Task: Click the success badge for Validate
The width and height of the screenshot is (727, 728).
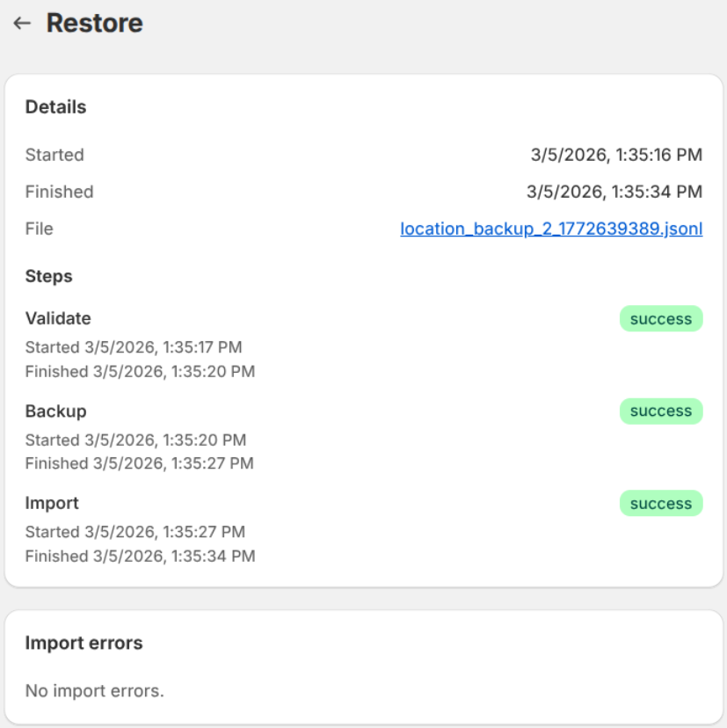Action: tap(660, 318)
